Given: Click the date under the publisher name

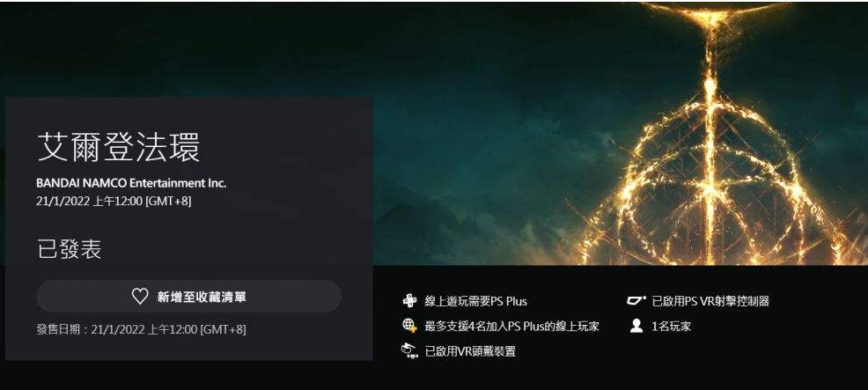Looking at the screenshot, I should (x=114, y=202).
